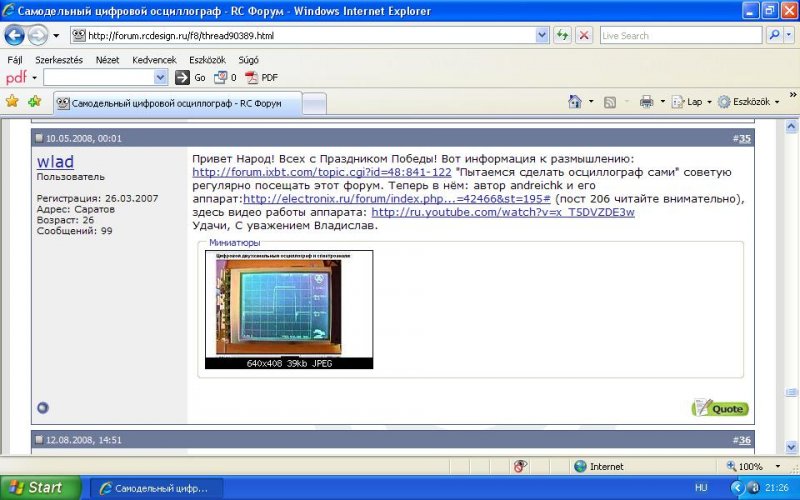Click the Quote button in post 35
Image resolution: width=800 pixels, height=500 pixels.
click(720, 408)
